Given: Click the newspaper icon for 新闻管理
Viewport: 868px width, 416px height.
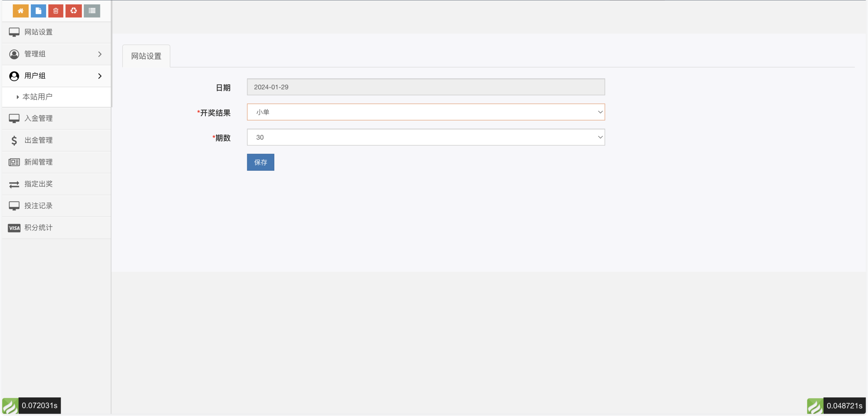Looking at the screenshot, I should (x=14, y=162).
